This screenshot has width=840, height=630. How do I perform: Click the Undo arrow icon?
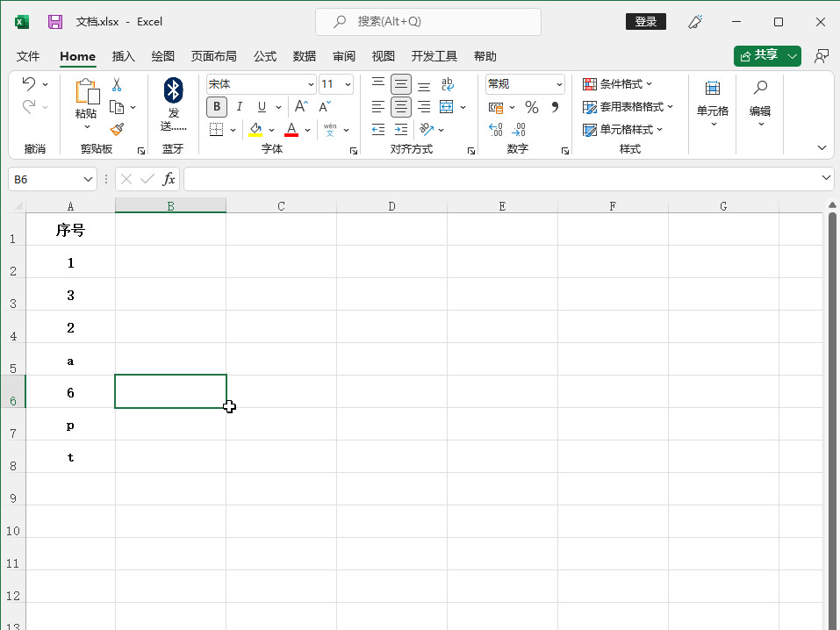29,83
